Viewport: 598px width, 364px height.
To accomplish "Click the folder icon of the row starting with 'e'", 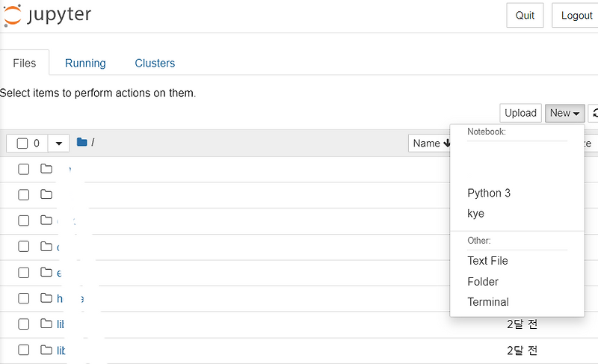I will coord(46,272).
